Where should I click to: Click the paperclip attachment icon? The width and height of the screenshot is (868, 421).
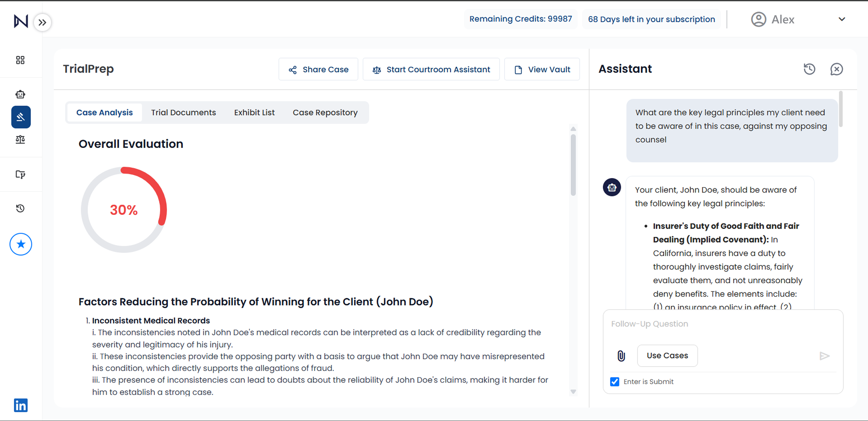tap(621, 356)
